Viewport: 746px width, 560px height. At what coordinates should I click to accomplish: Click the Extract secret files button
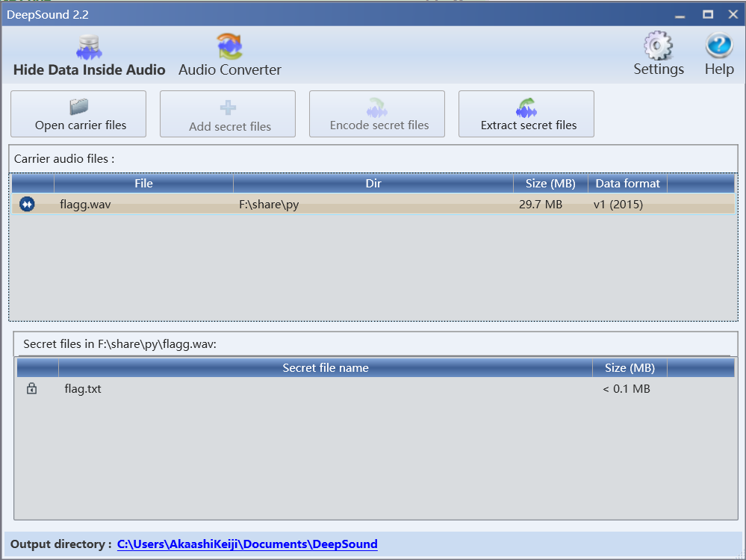(x=526, y=114)
